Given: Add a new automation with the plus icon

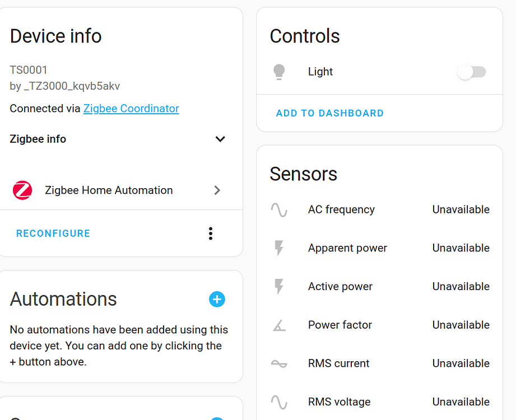Looking at the screenshot, I should 217,300.
